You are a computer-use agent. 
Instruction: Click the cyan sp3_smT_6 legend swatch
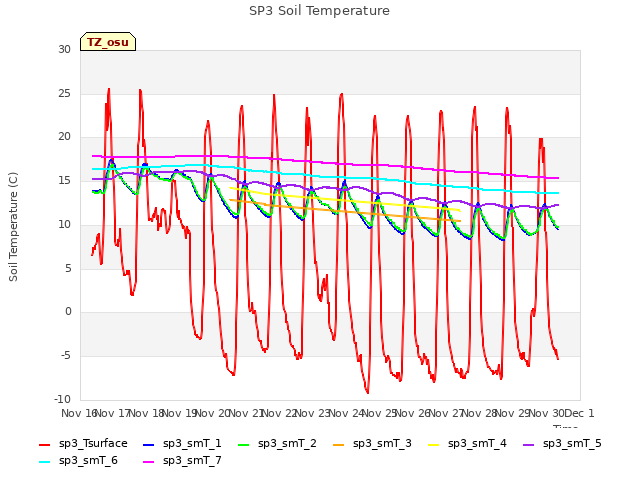coord(44,462)
